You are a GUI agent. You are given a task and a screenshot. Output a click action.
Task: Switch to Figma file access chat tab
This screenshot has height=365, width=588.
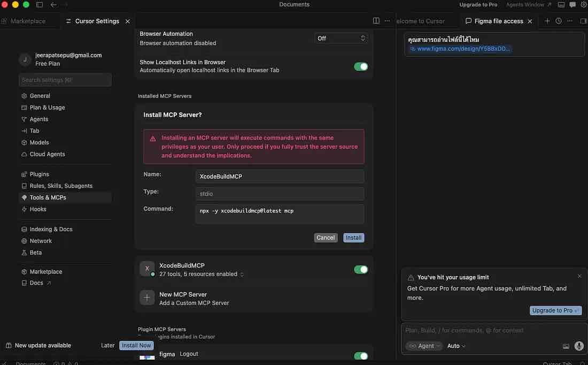point(498,21)
